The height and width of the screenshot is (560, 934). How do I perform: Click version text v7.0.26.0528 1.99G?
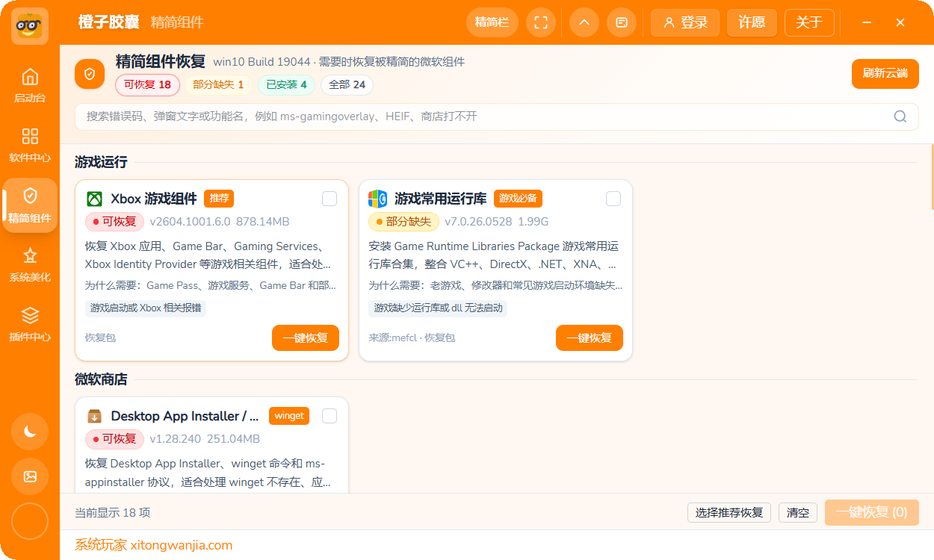[x=497, y=222]
